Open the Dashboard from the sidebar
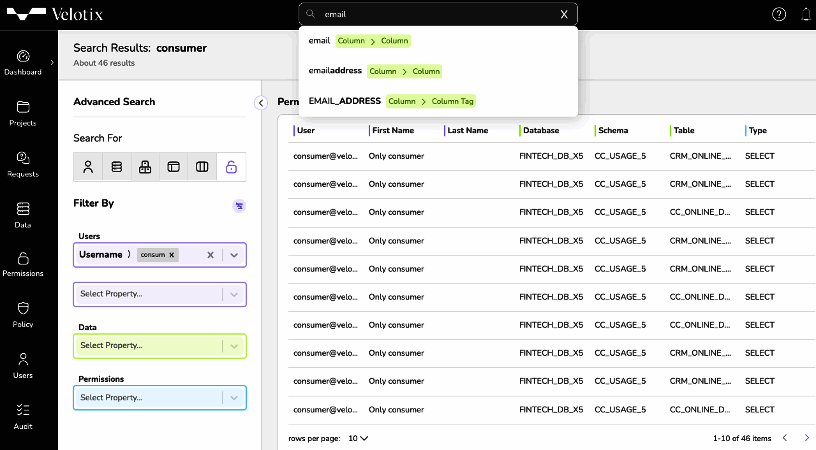816x450 pixels. click(x=23, y=62)
